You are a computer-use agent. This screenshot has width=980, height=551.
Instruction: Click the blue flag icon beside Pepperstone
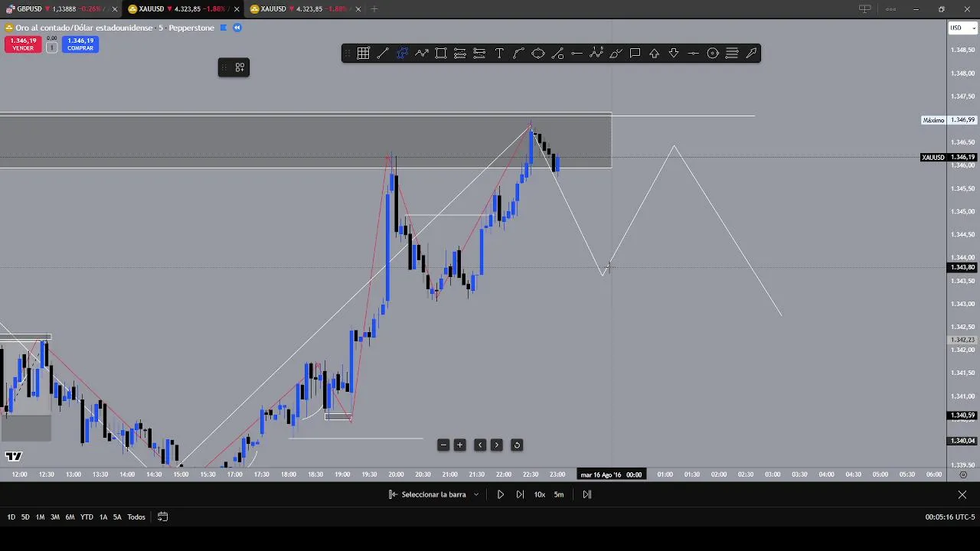pyautogui.click(x=224, y=28)
